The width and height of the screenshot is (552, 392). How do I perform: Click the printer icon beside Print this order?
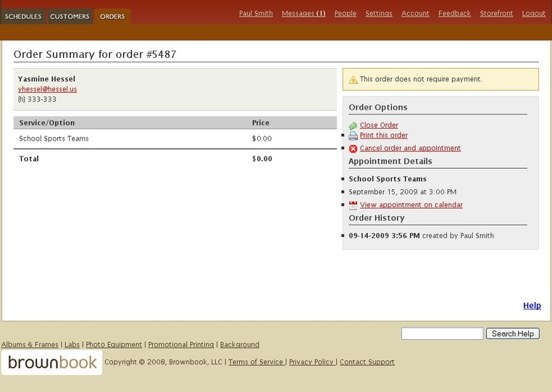[353, 135]
